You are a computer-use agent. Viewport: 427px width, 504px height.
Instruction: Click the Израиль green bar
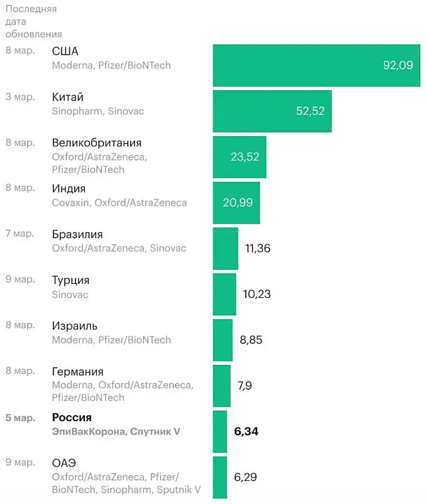pos(222,340)
